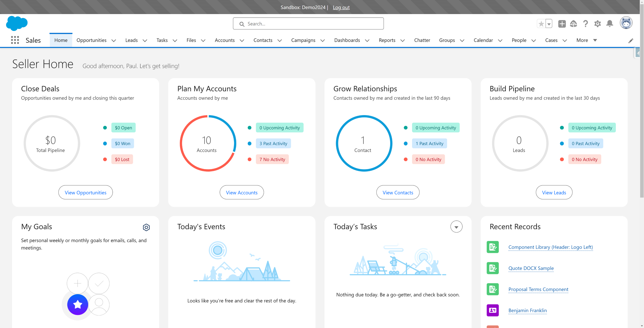Open the Help question mark icon
644x328 pixels.
point(585,24)
